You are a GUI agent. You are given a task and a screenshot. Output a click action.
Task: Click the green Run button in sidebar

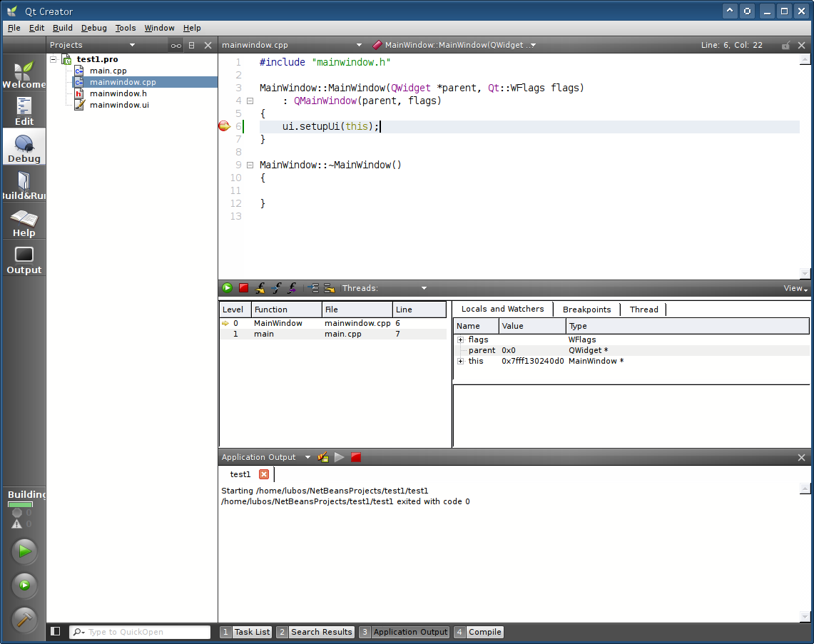pos(24,551)
